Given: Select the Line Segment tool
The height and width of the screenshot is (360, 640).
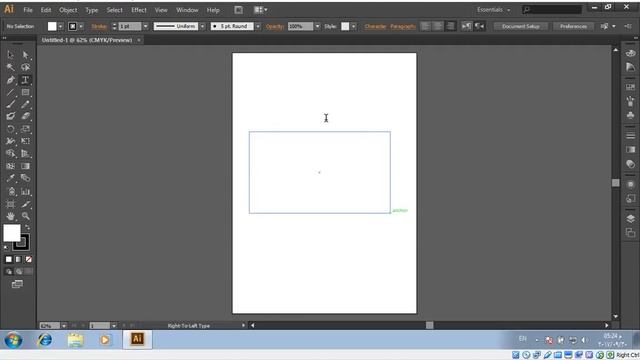Looking at the screenshot, I should pyautogui.click(x=11, y=93).
